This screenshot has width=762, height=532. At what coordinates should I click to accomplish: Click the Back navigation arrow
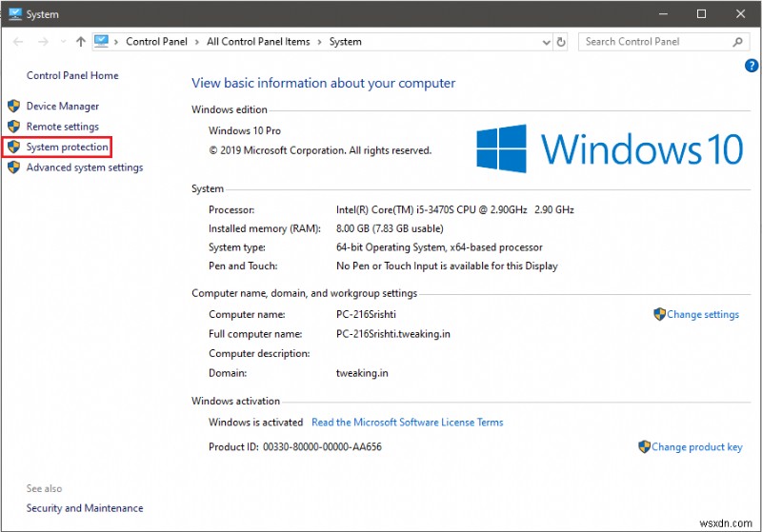click(18, 42)
